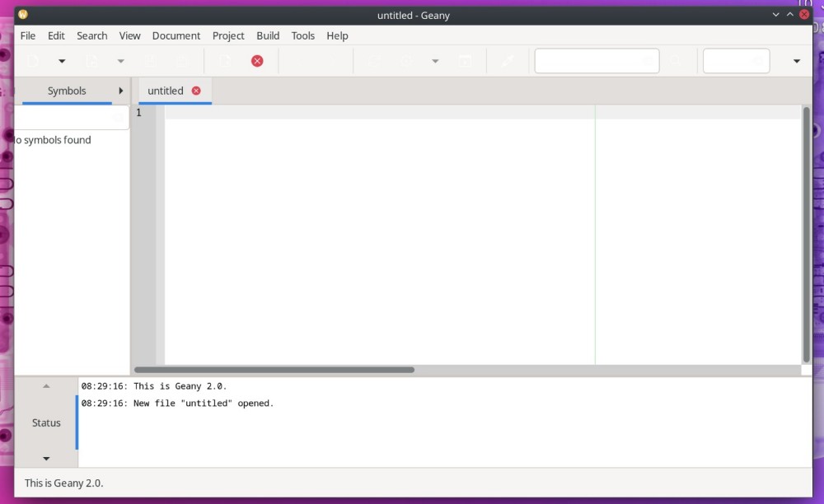Click the sidebar tabs next arrow

tap(121, 91)
